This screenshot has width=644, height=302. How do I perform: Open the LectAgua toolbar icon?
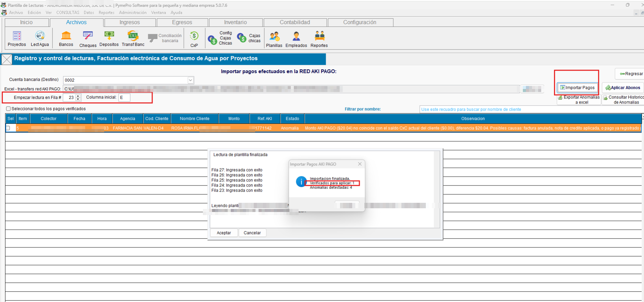[x=40, y=38]
